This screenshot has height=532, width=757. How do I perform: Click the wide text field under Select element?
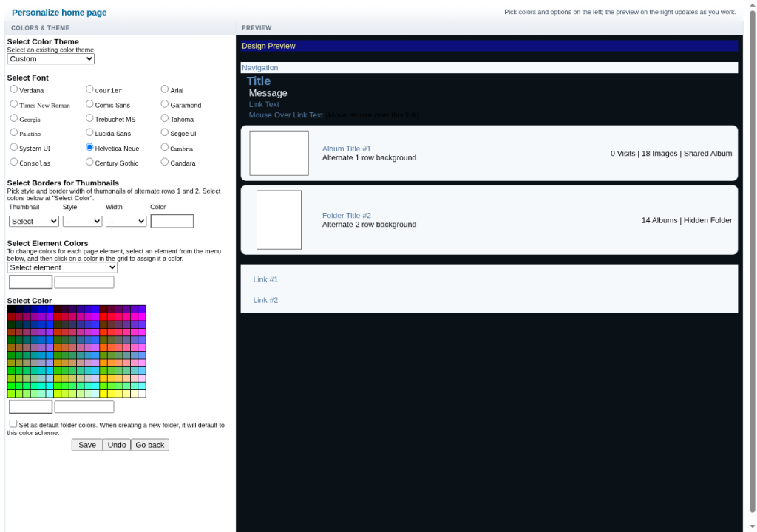coord(84,282)
